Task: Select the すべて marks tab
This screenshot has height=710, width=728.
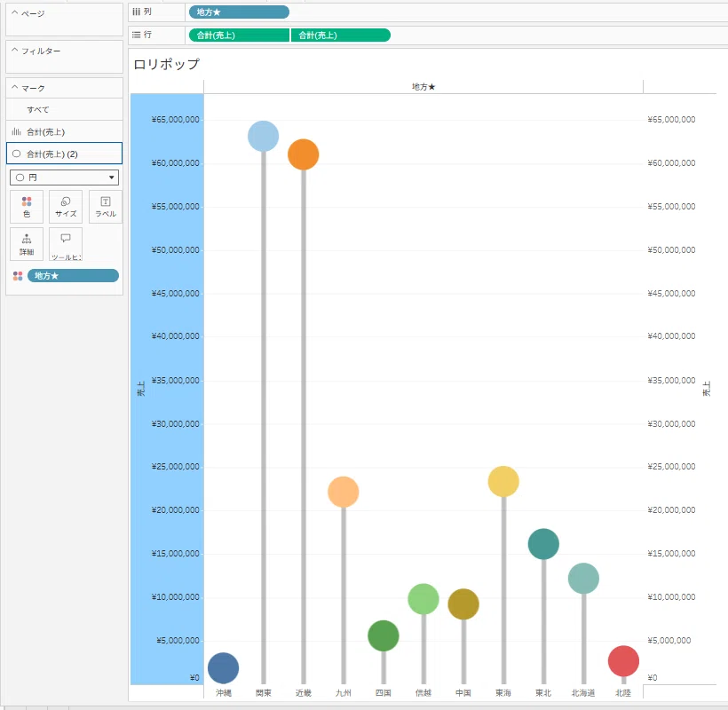Action: click(65, 109)
